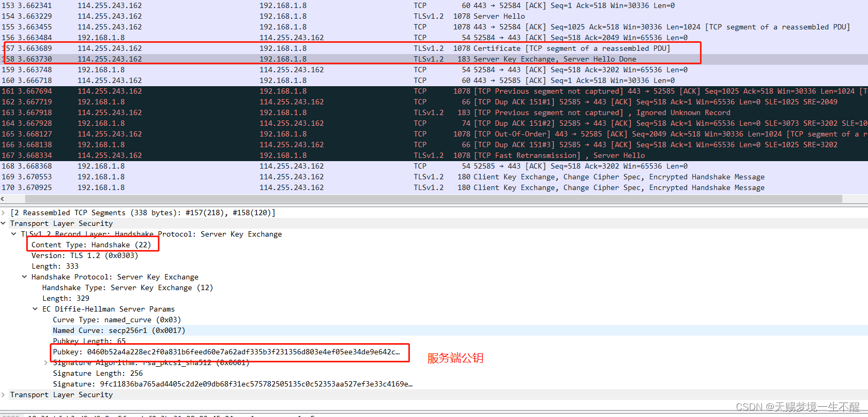Select Curve Type: named_curve (0x03) field
Image resolution: width=868 pixels, height=417 pixels.
[x=117, y=320]
